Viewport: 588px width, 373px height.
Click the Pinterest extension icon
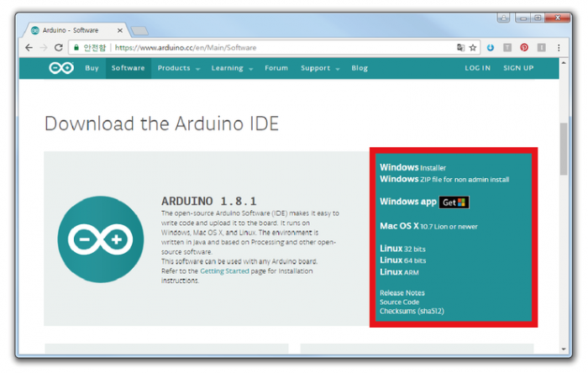[x=524, y=48]
